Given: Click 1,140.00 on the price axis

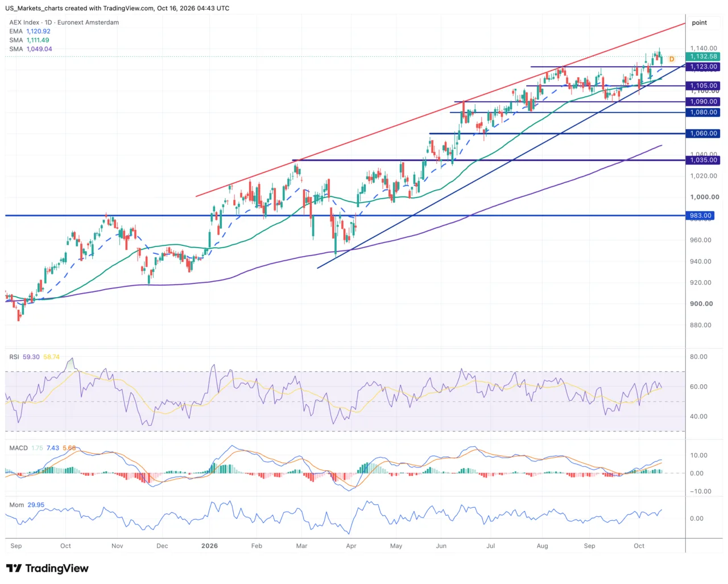Looking at the screenshot, I should 704,48.
